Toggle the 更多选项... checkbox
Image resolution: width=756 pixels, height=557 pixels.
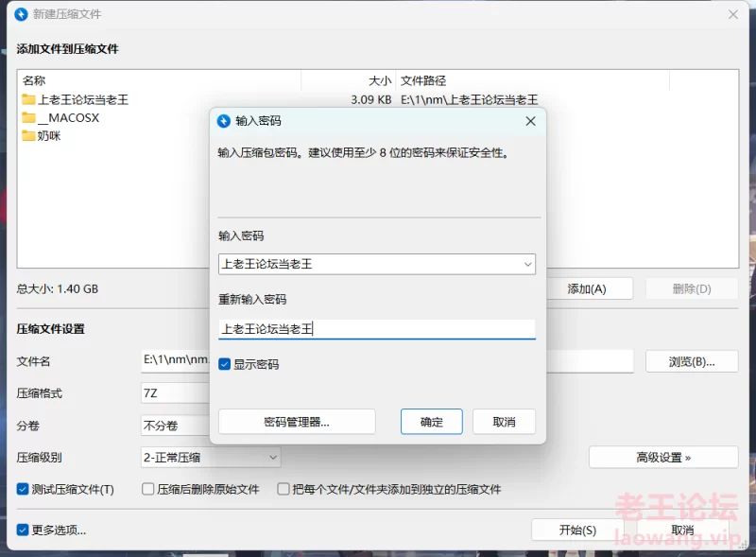coord(22,530)
